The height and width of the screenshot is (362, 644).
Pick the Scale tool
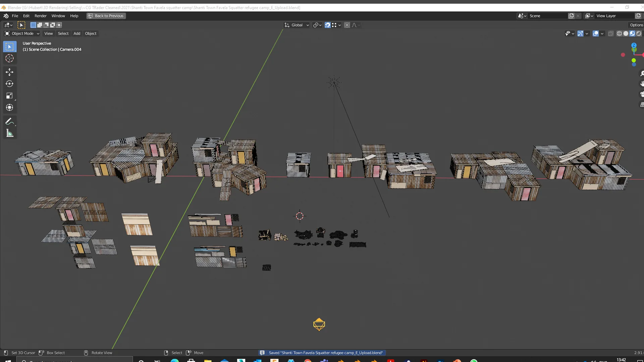click(x=9, y=96)
